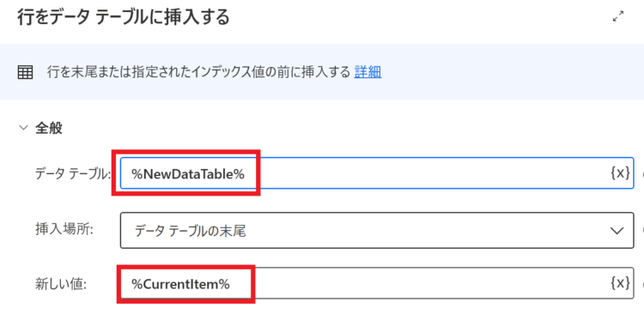Collapse the 全般 section chevron
The width and height of the screenshot is (644, 314).
[22, 128]
